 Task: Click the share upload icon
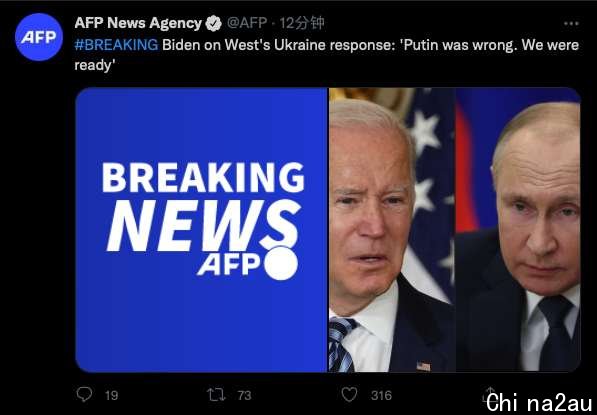click(490, 395)
